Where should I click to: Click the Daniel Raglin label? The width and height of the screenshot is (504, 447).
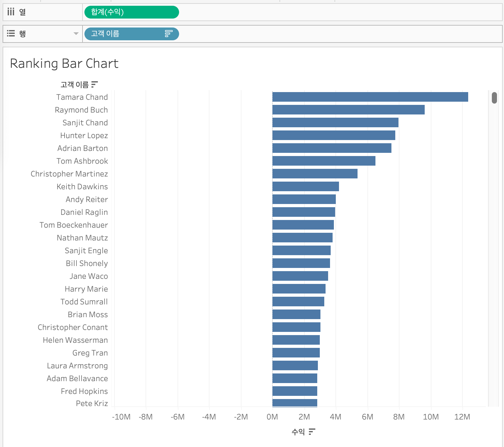tap(84, 212)
